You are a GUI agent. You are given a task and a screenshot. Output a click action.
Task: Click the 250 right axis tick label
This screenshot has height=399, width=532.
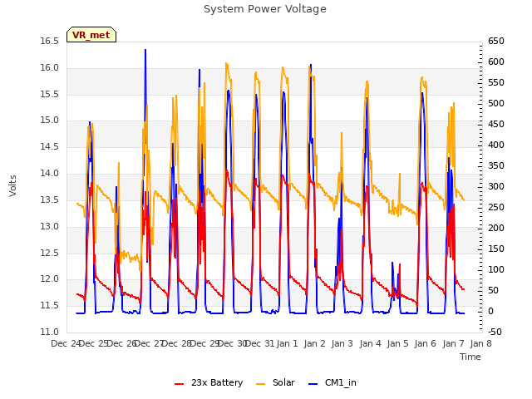click(x=496, y=207)
